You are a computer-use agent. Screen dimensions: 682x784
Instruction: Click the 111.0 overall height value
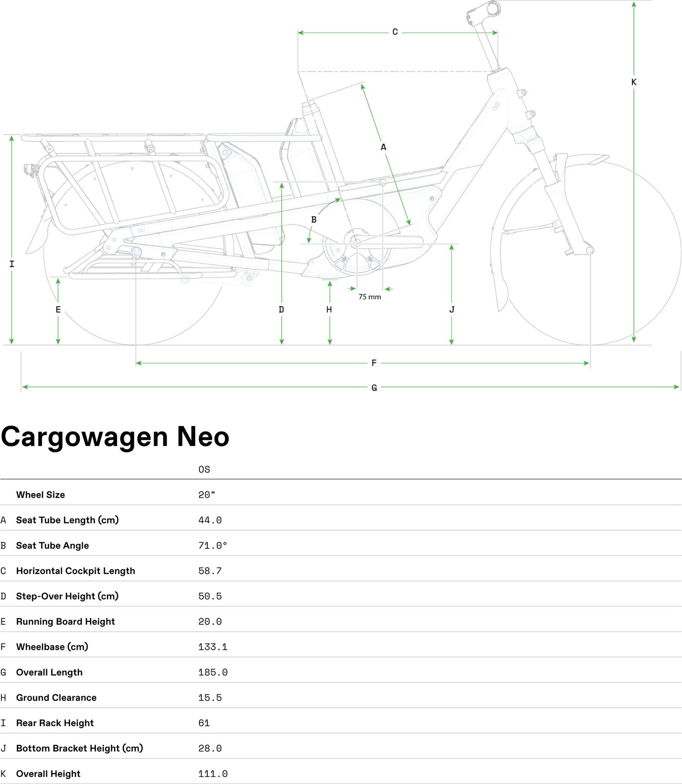click(x=213, y=774)
